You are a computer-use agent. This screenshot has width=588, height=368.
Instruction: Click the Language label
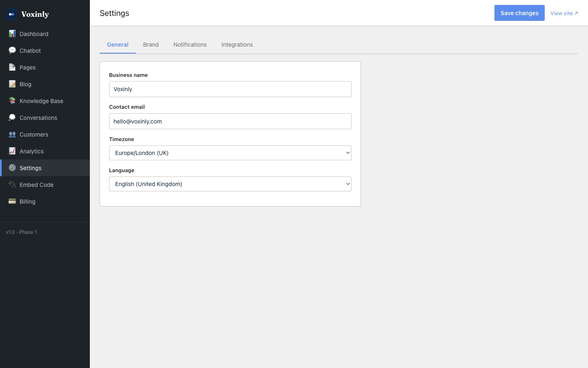tap(122, 171)
